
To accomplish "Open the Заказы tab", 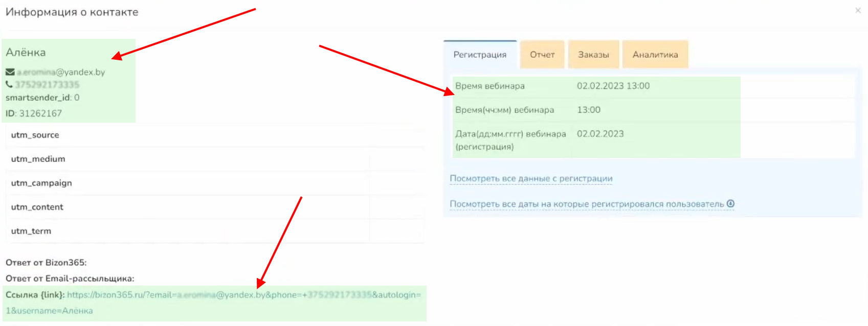I will coord(593,55).
